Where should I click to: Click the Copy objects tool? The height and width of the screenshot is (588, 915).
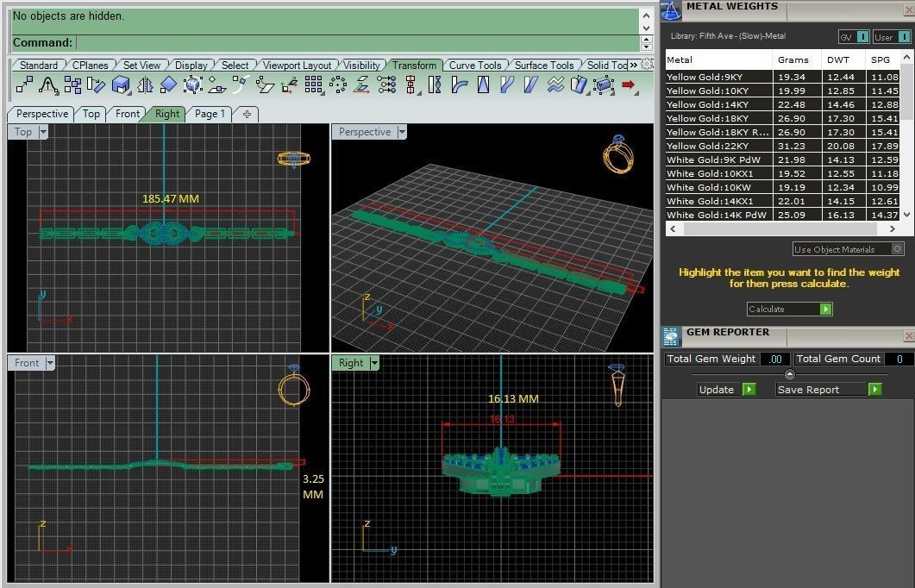click(73, 85)
